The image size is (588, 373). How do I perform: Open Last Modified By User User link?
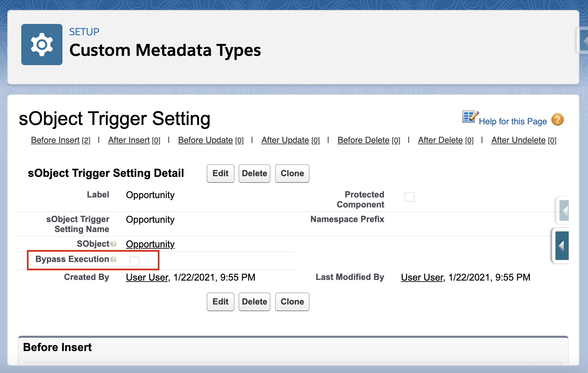(422, 278)
